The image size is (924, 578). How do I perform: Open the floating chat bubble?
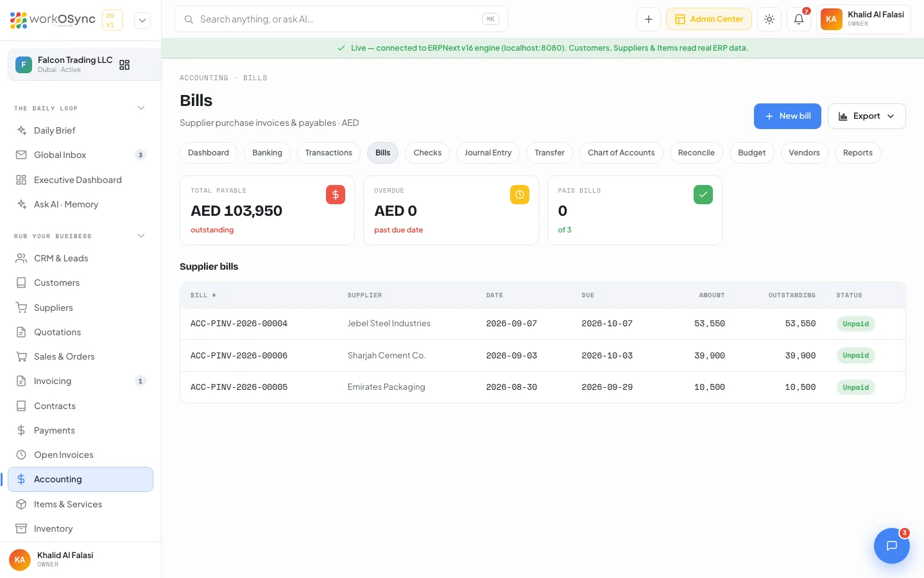892,546
